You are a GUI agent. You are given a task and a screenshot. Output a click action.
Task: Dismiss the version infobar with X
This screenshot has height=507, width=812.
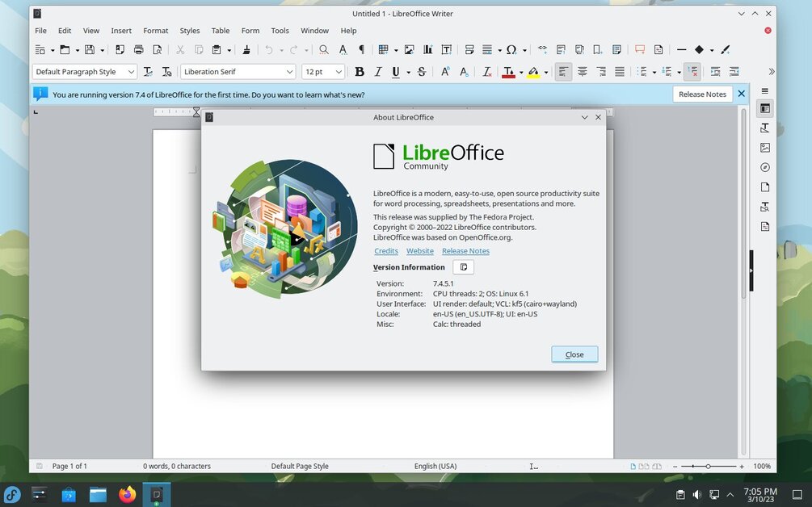[x=742, y=94]
